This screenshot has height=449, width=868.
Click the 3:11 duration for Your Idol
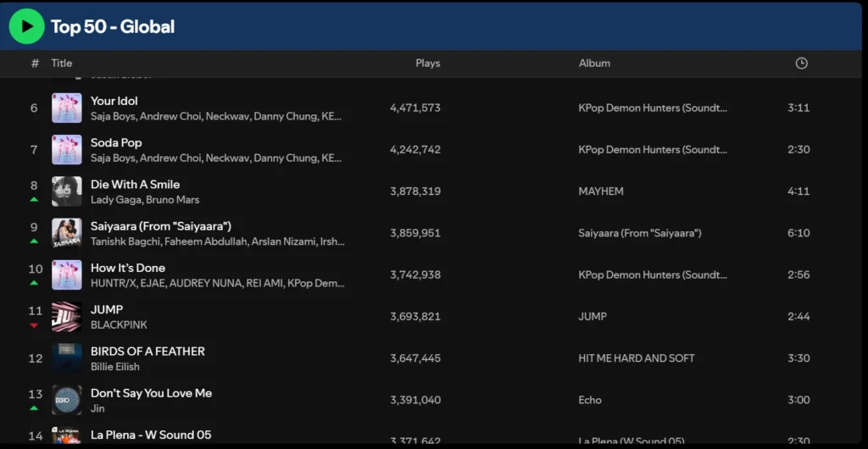[798, 108]
